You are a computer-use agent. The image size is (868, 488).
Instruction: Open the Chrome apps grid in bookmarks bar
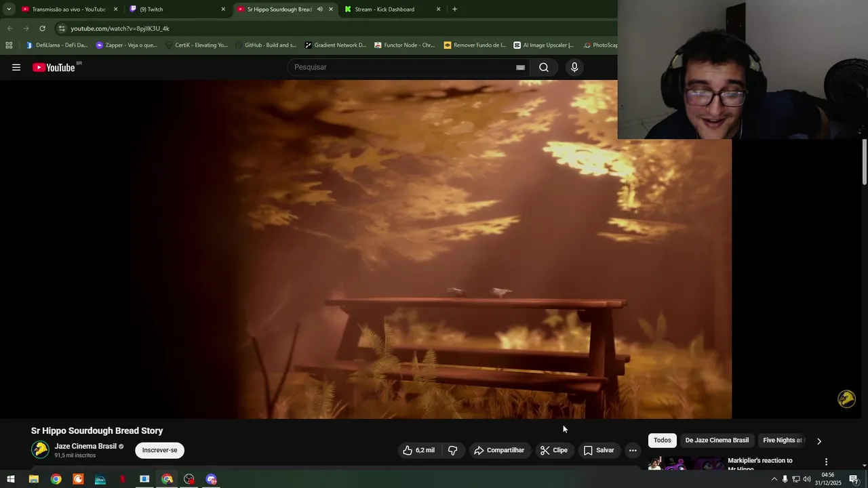(9, 45)
